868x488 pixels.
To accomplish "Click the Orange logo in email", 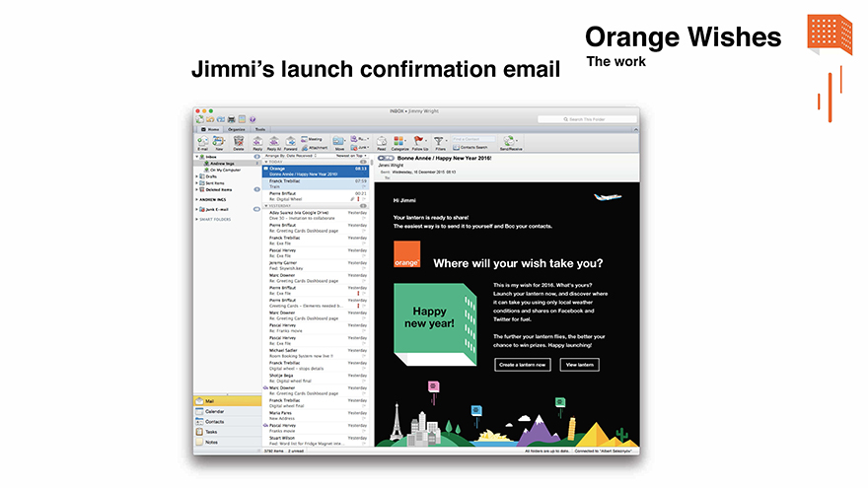I will tap(406, 254).
